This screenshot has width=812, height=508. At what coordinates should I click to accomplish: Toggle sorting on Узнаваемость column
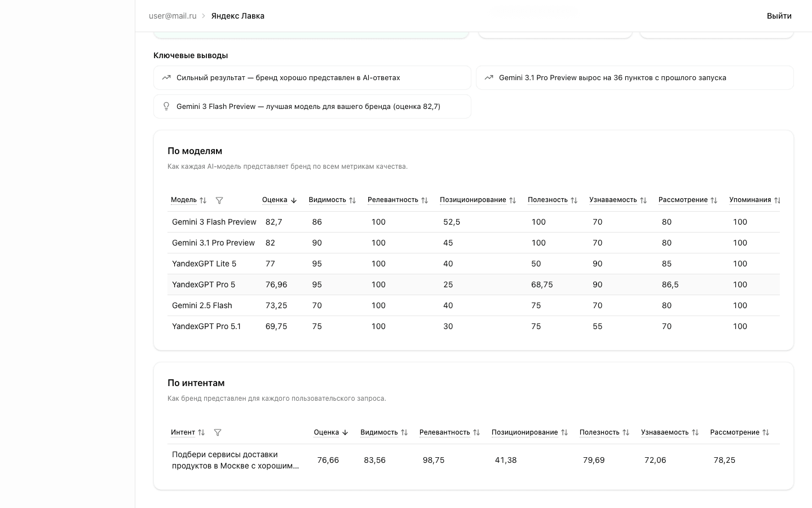(643, 200)
